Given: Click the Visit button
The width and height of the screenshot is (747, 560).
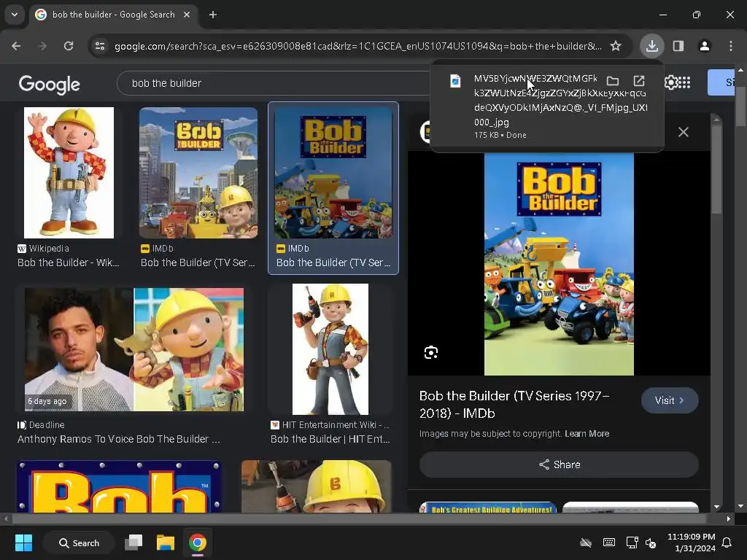Looking at the screenshot, I should click(x=670, y=400).
